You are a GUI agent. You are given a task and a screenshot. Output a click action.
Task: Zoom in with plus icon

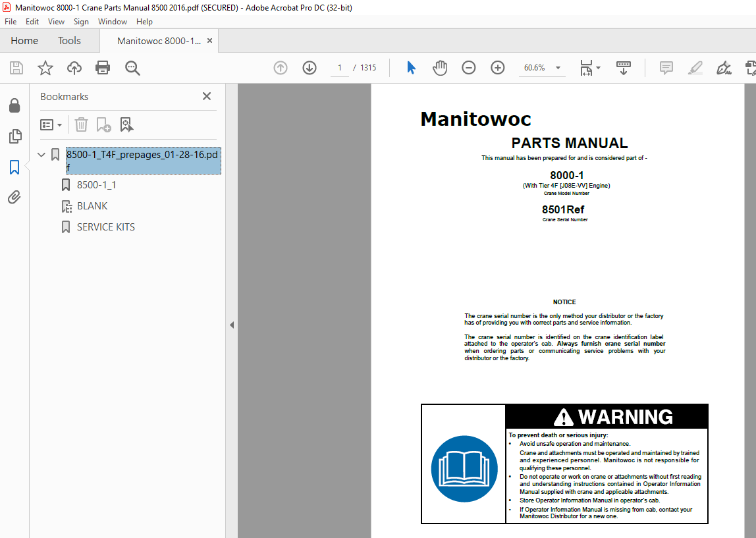coord(498,68)
